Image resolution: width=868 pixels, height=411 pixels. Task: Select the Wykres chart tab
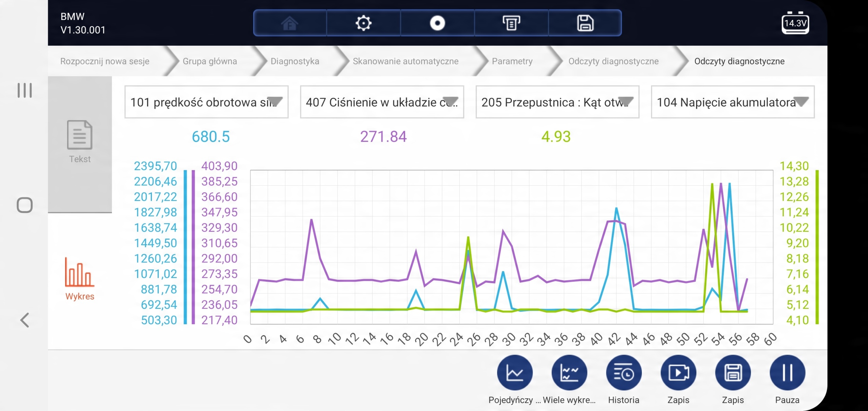pos(80,279)
